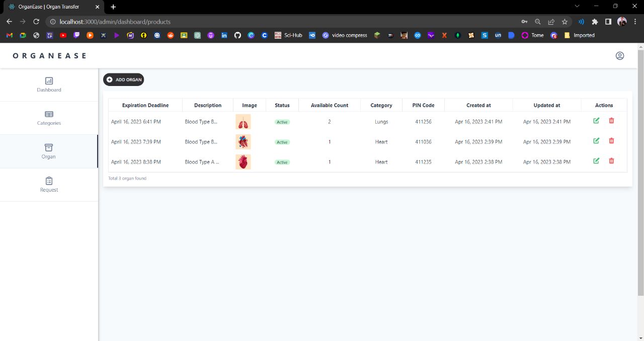Viewport: 644px width, 341px height.
Task: Click the ORGANEASE logo text
Action: [49, 56]
